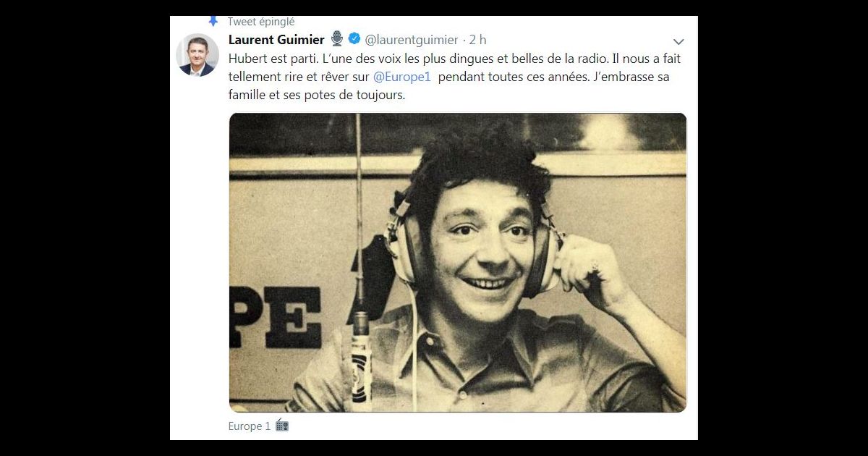Click the pinned tweet pin icon

[213, 21]
